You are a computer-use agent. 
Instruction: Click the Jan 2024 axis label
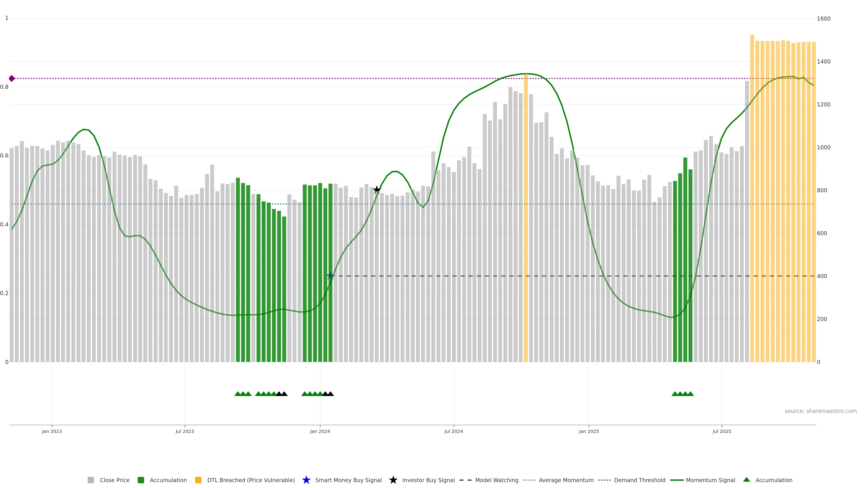pos(320,431)
